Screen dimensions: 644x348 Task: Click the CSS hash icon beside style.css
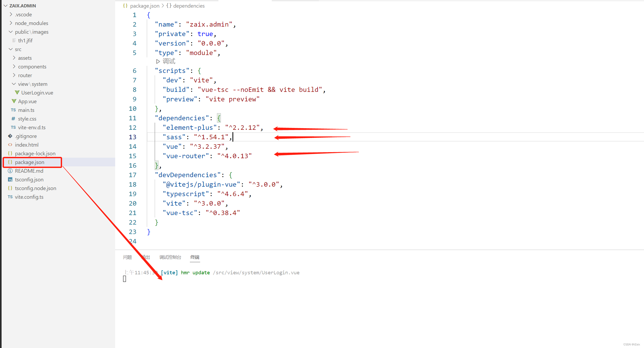tap(13, 118)
